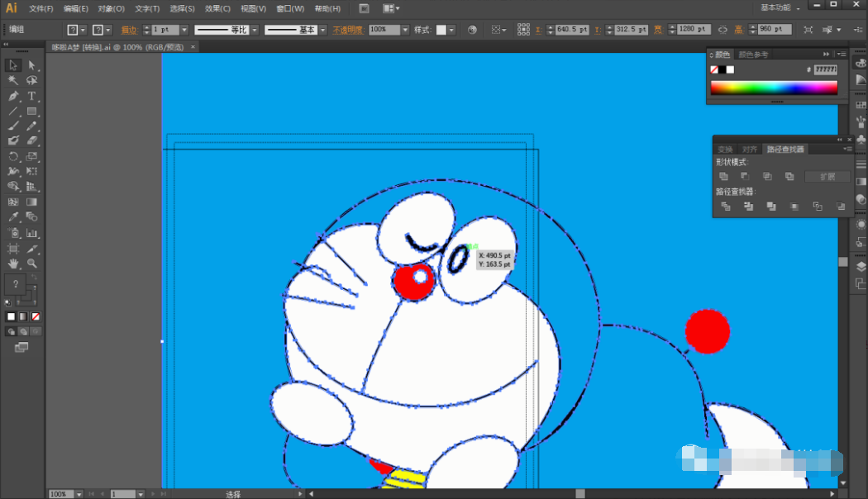The height and width of the screenshot is (499, 868).
Task: Open stroke weight dropdown next to 1 pt
Action: pyautogui.click(x=184, y=30)
